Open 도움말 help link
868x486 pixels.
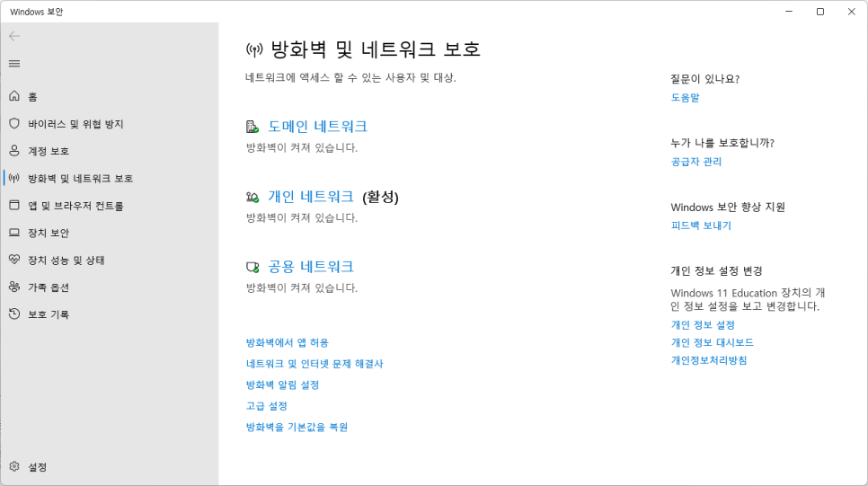pos(686,97)
